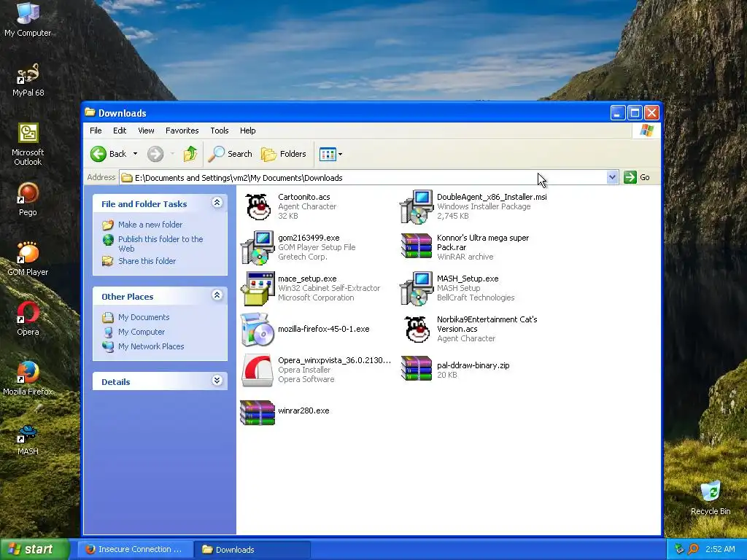Select Norbika9Entertainment Cat's Version.acs icon

417,329
